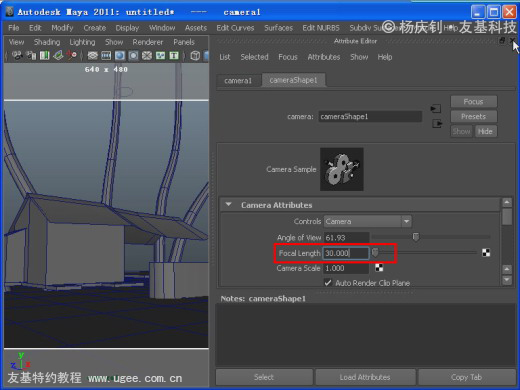520x390 pixels.
Task: Open the Camera Attributes toolbar icon
Action: 31,56
